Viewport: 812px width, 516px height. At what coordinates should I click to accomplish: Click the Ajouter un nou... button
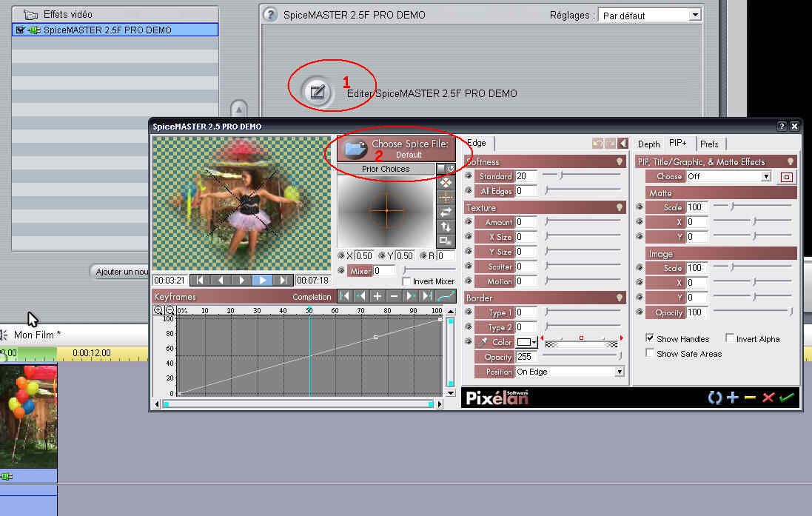point(120,272)
